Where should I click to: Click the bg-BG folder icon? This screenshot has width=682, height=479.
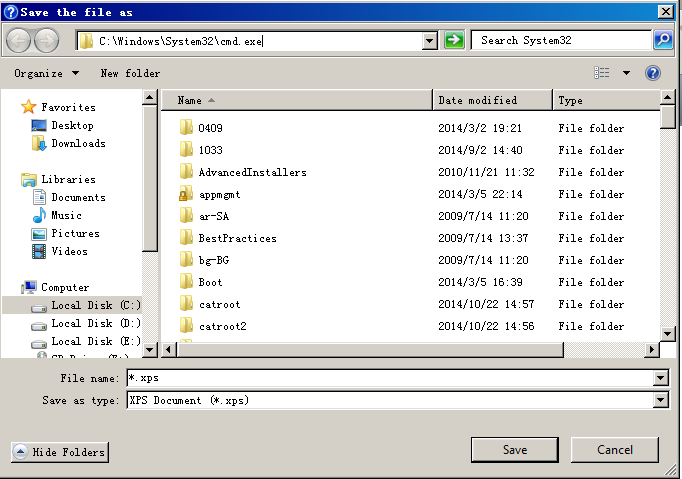186,260
